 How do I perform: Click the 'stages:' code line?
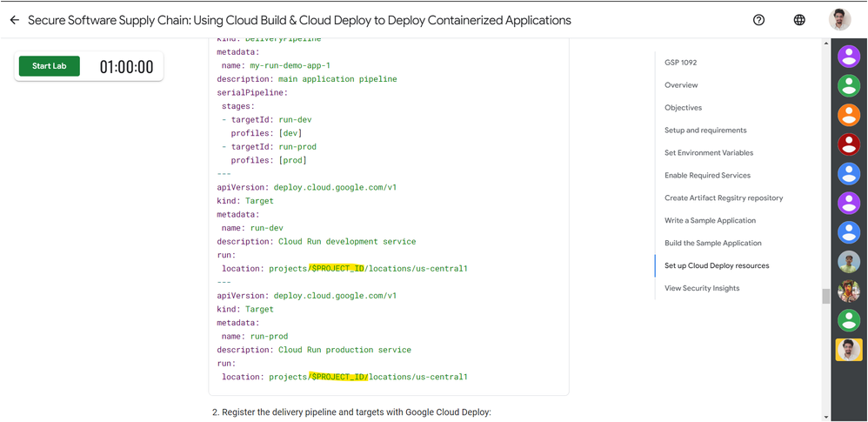[238, 106]
